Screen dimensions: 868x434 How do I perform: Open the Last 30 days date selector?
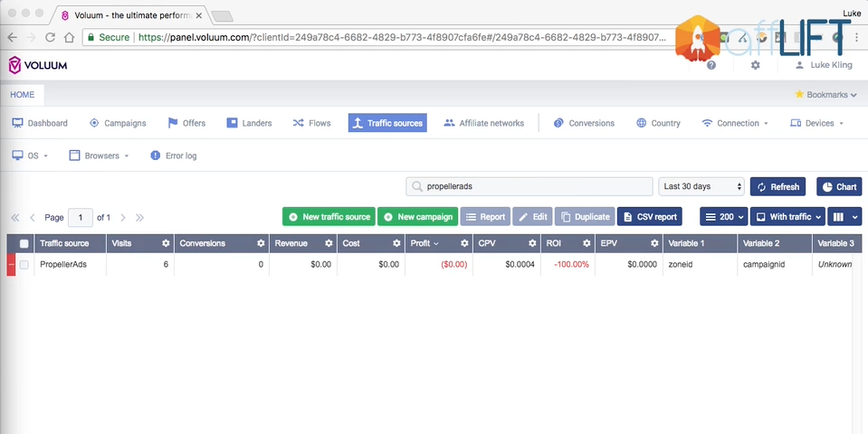click(x=701, y=186)
